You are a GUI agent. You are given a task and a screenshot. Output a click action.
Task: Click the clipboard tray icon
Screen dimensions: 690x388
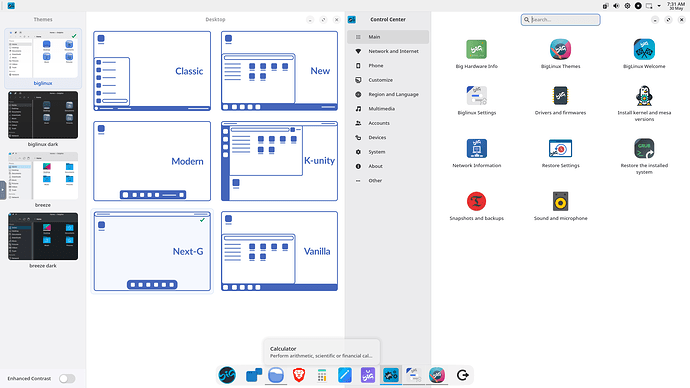tap(606, 6)
